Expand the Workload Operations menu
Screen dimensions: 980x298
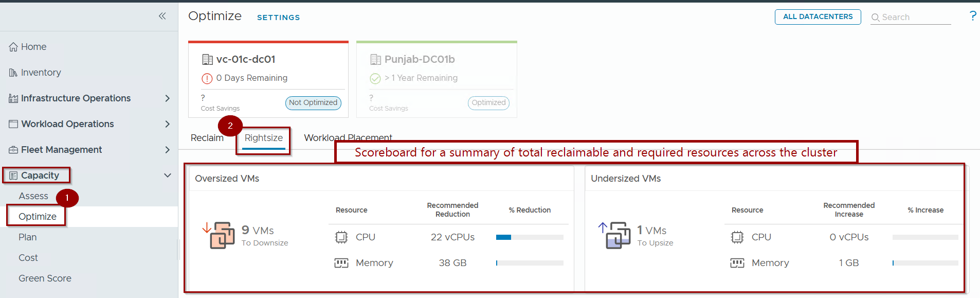point(167,124)
